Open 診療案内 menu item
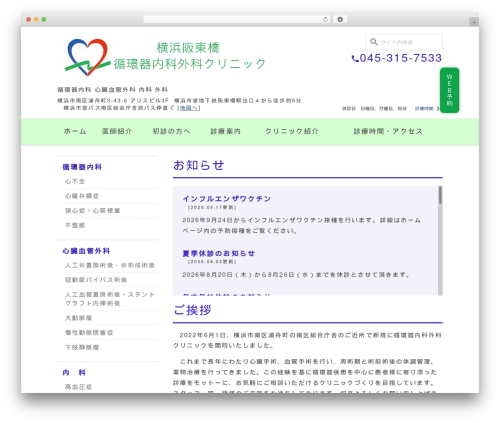500x423 pixels. [225, 131]
